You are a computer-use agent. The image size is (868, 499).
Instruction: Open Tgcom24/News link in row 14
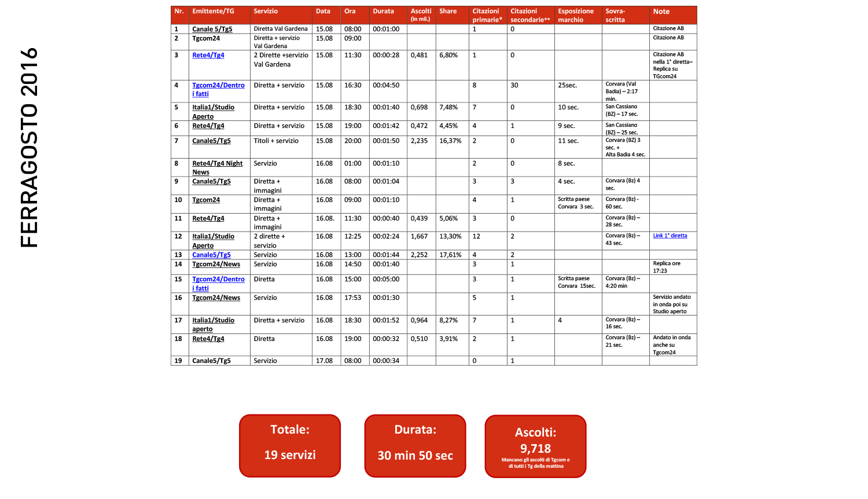tap(216, 264)
